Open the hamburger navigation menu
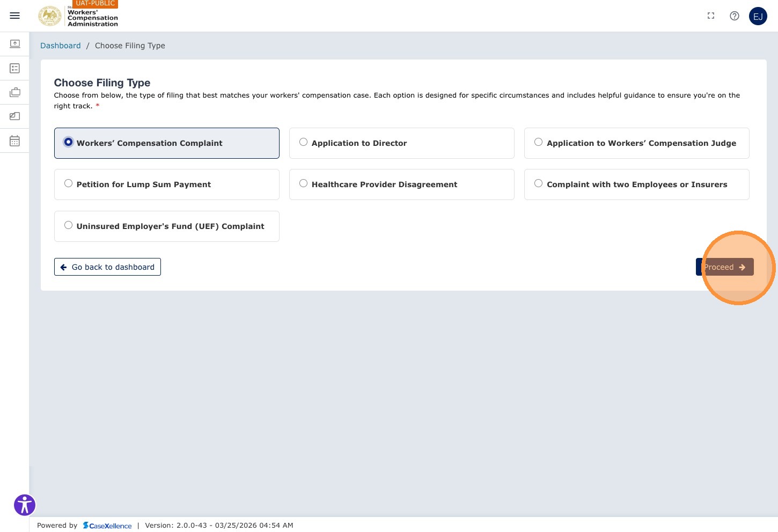778x532 pixels. pos(15,16)
